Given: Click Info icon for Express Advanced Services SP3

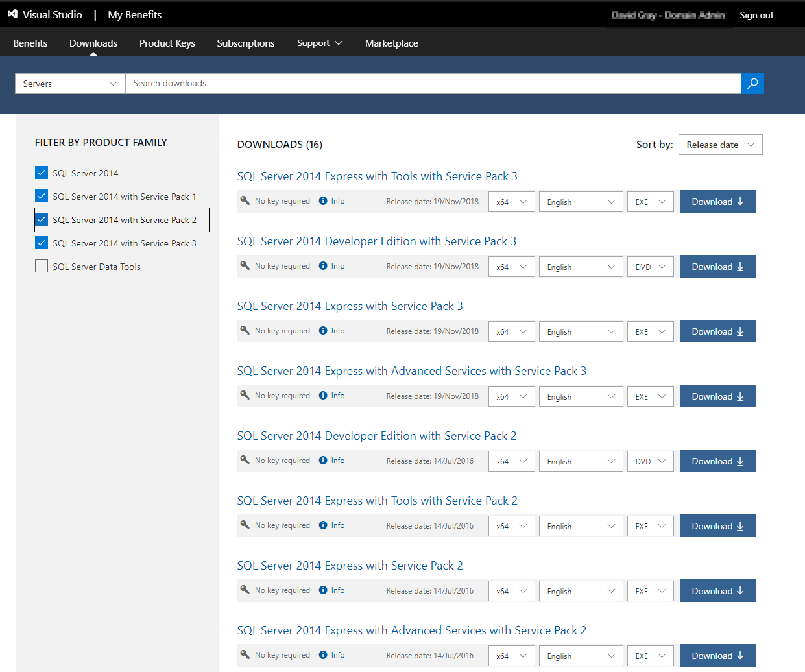Looking at the screenshot, I should 323,396.
